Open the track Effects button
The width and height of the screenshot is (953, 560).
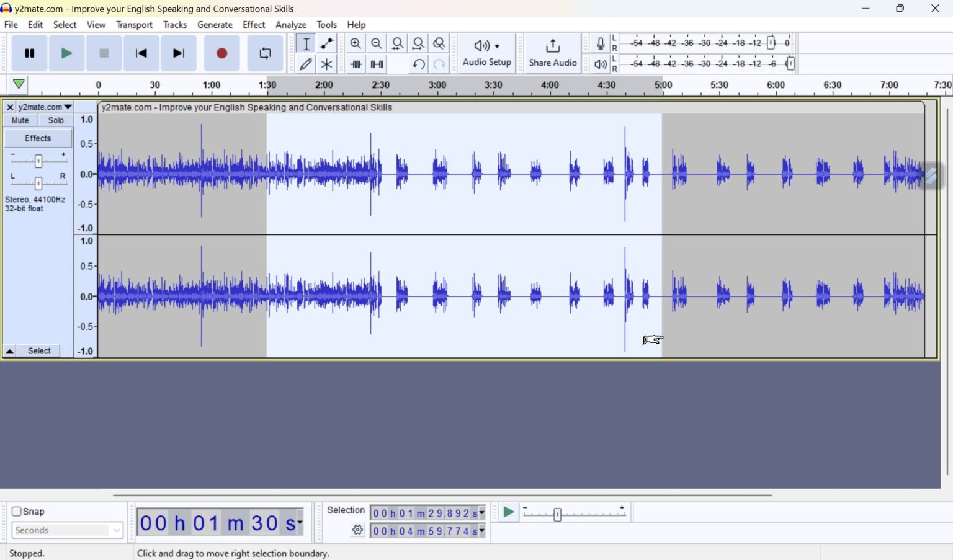coord(37,138)
